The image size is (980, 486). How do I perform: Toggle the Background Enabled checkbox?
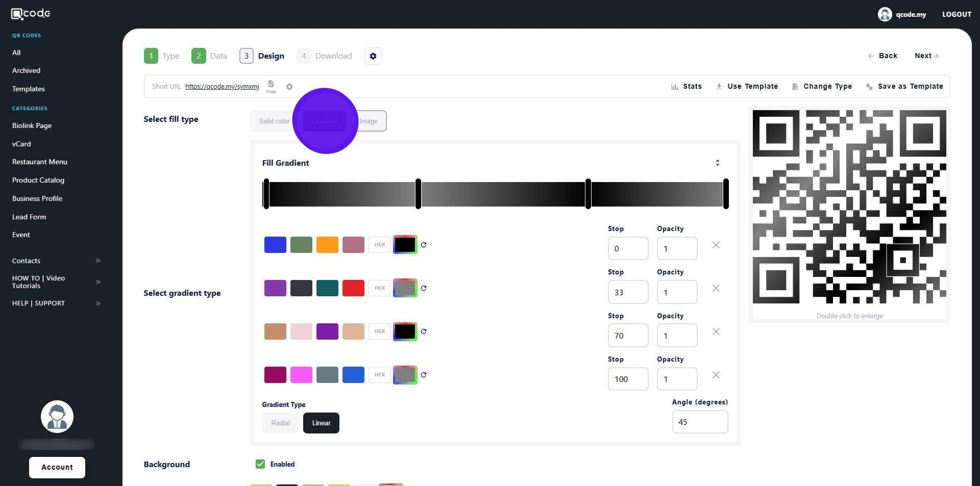click(260, 464)
